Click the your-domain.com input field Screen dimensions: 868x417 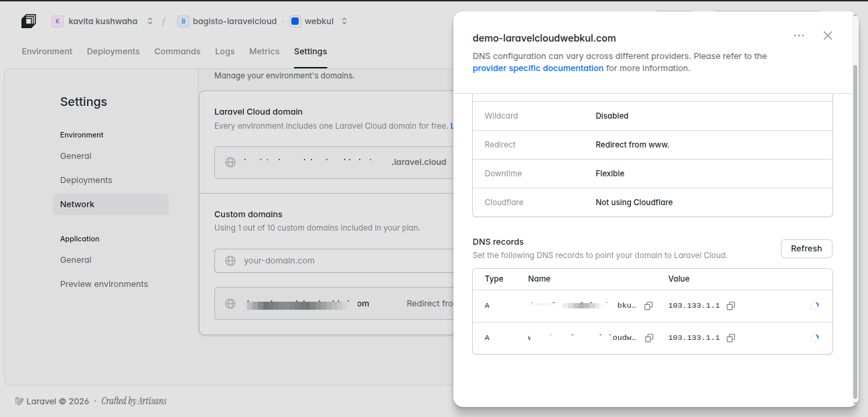335,261
